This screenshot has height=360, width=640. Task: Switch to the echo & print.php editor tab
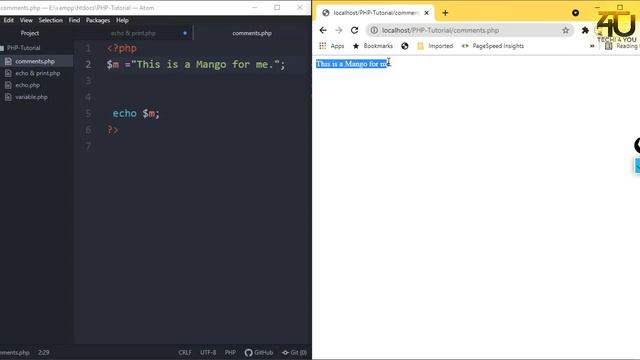tap(133, 33)
